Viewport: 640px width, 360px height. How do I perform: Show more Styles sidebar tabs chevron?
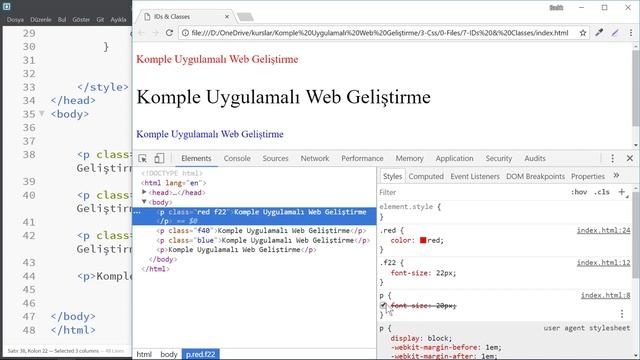[x=616, y=176]
